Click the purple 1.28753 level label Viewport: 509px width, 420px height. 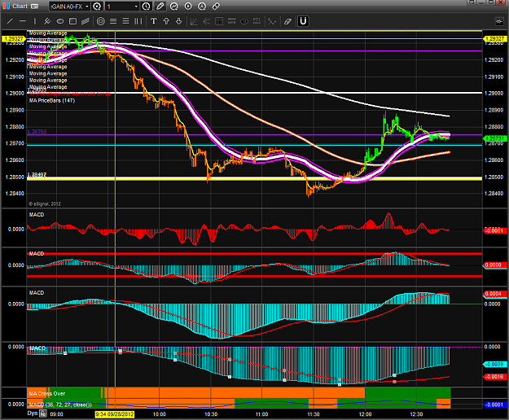pyautogui.click(x=37, y=131)
